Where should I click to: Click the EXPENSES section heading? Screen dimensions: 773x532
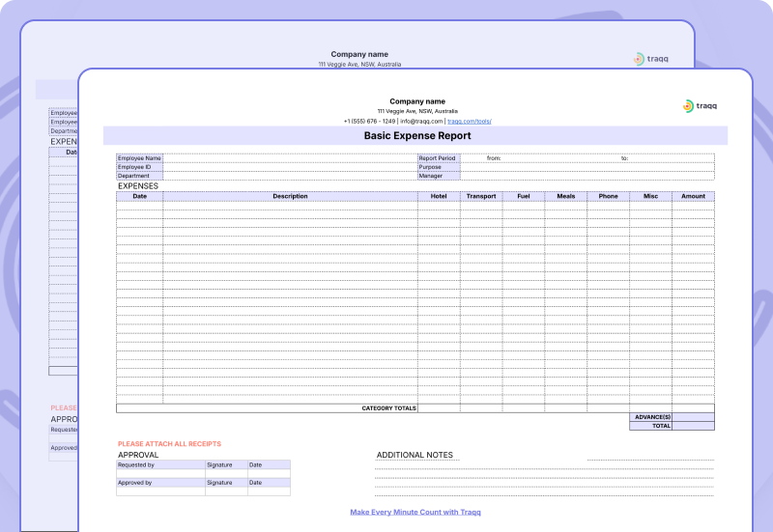tap(138, 186)
